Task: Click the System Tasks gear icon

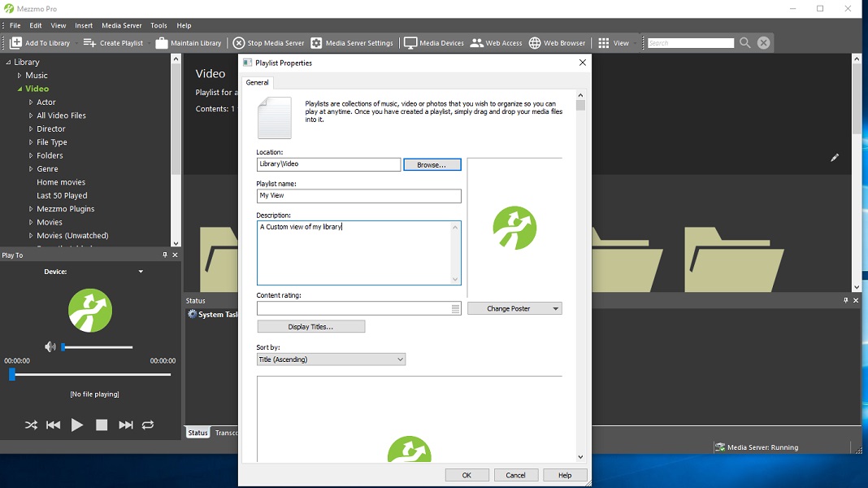Action: click(x=192, y=314)
